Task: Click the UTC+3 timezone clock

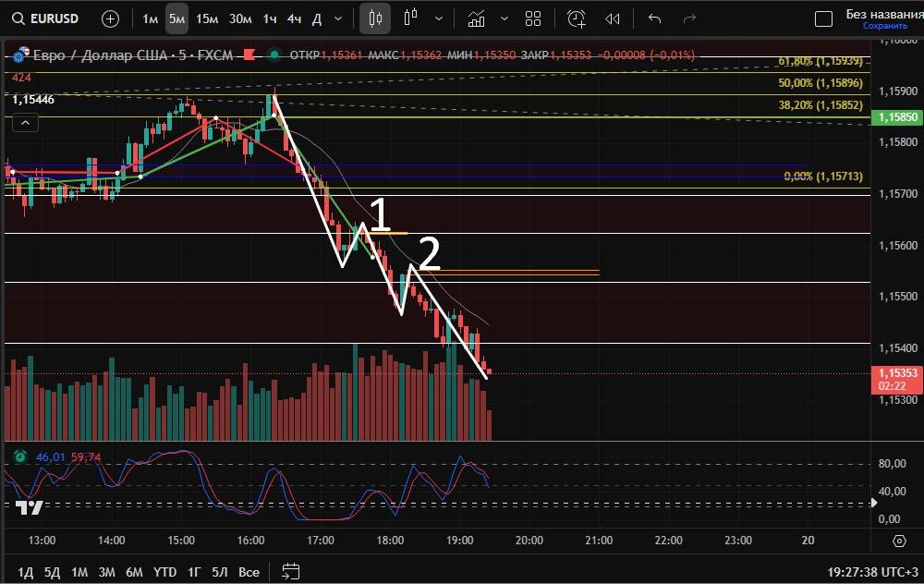Action: (x=869, y=572)
